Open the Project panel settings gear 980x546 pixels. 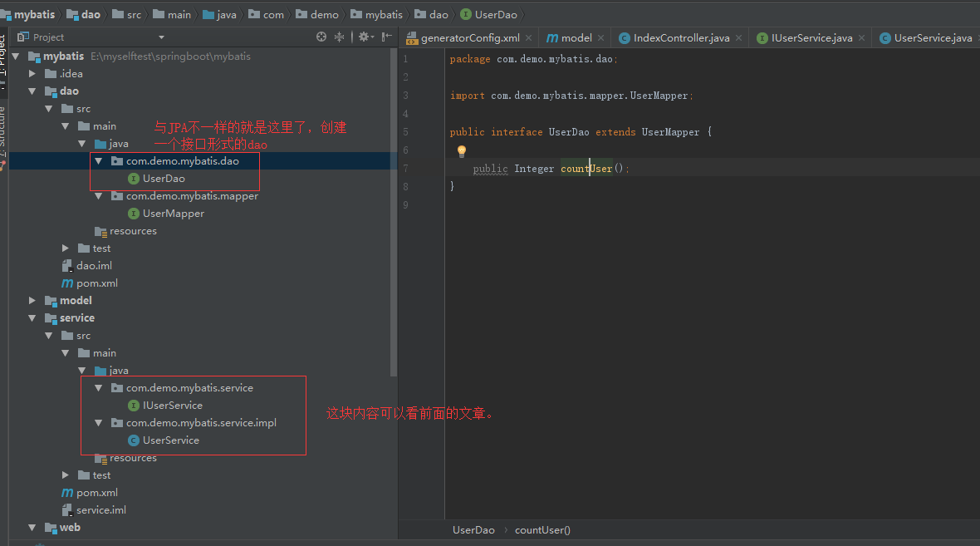coord(365,37)
